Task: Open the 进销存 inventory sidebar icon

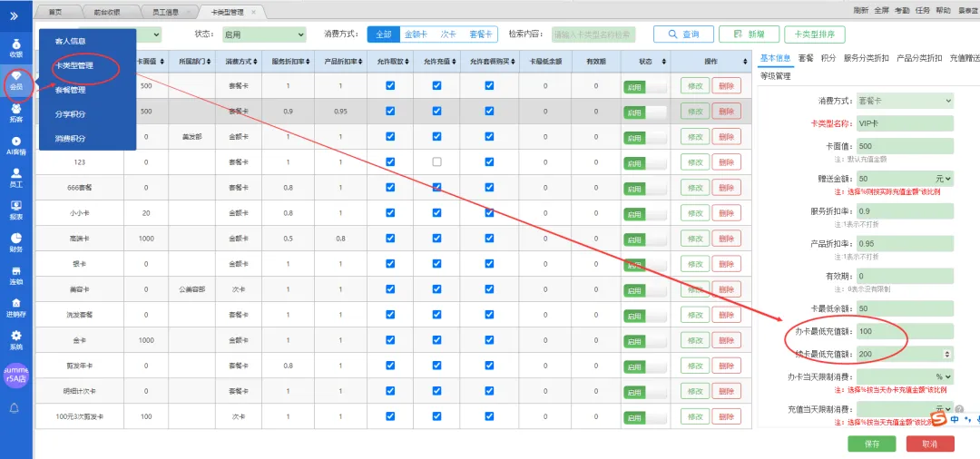Action: [x=16, y=308]
